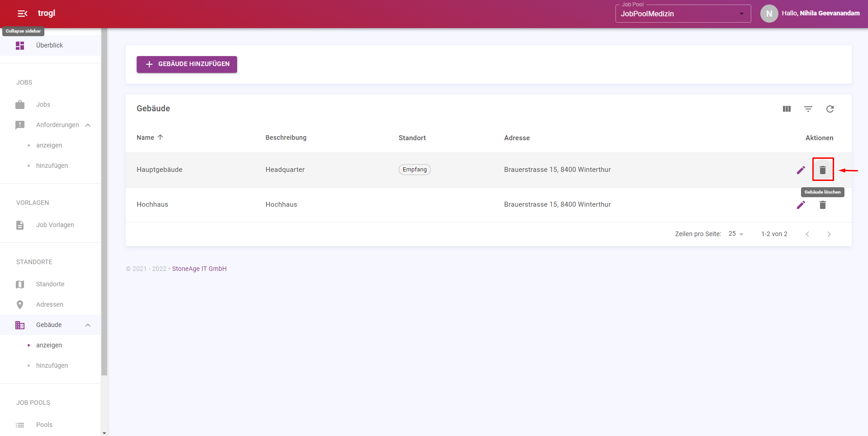
Task: Refresh the Gebäude table
Action: pyautogui.click(x=830, y=109)
